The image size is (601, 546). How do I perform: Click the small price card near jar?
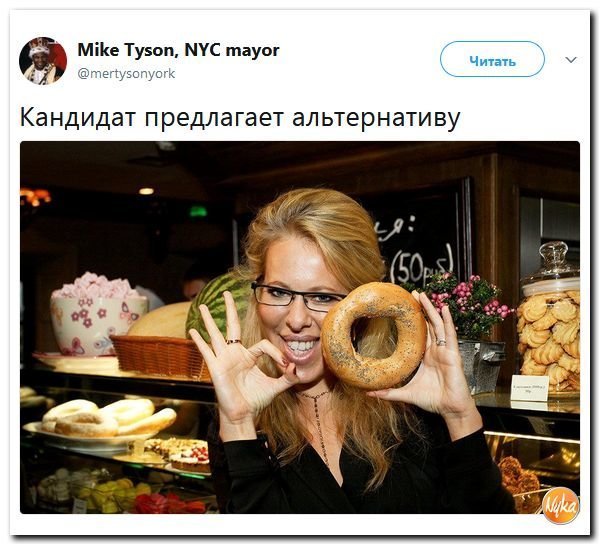pyautogui.click(x=530, y=388)
